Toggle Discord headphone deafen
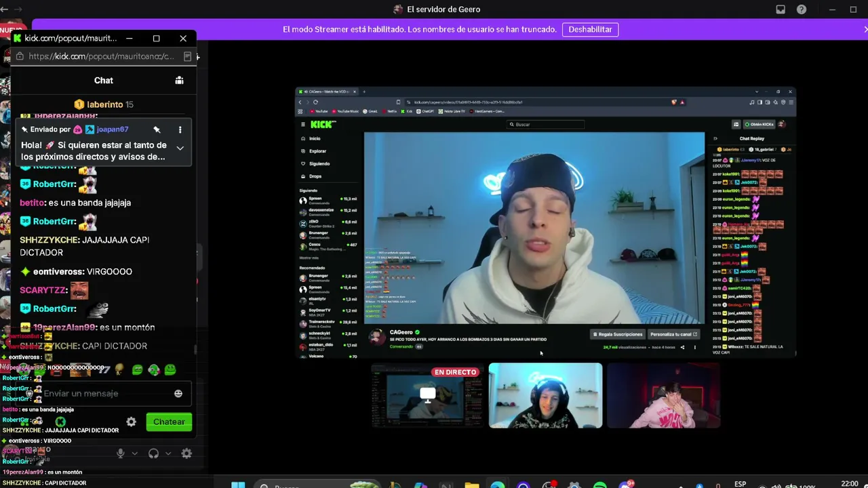 153,453
